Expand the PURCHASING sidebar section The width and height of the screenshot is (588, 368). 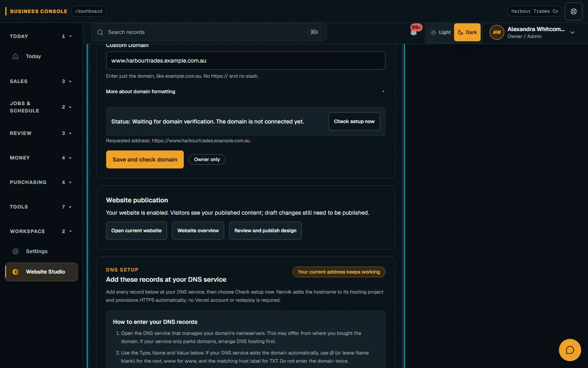coord(41,182)
